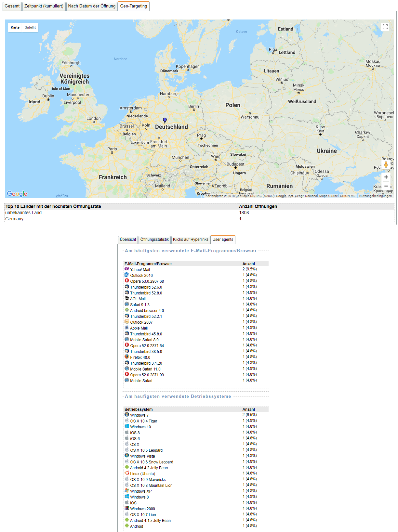Image resolution: width=398 pixels, height=532 pixels.
Task: Open the Nutzungsbedingungen link on the map
Action: [375, 196]
